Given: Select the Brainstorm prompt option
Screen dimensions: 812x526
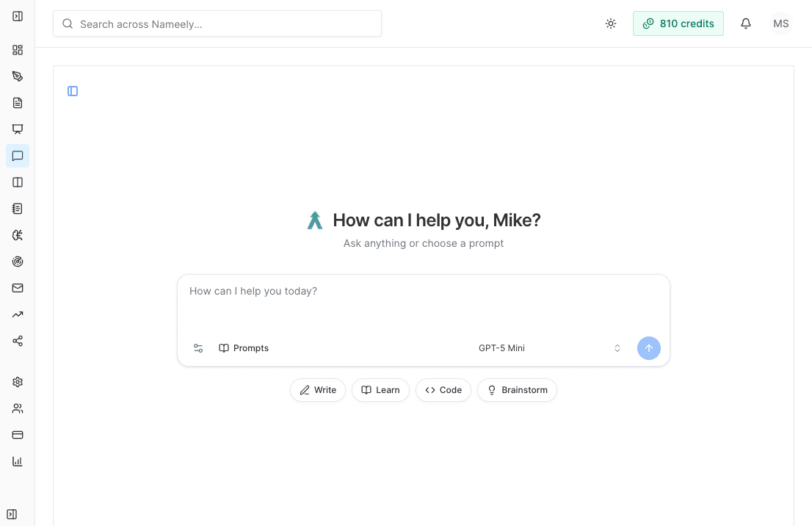Looking at the screenshot, I should [517, 390].
